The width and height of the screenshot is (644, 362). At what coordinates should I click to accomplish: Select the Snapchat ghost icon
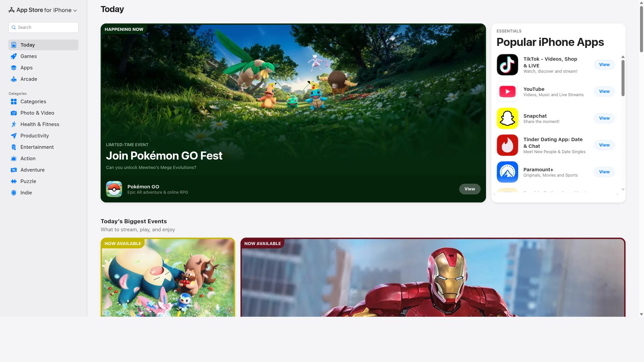507,118
